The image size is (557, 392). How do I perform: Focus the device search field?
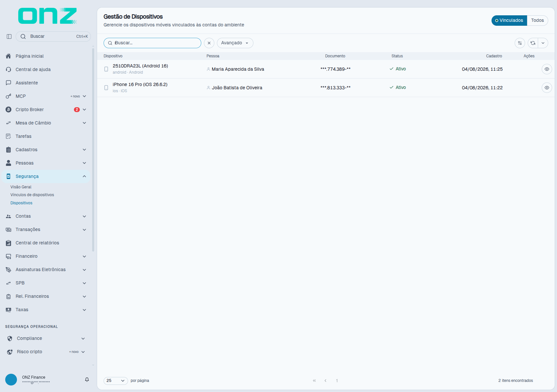(152, 43)
